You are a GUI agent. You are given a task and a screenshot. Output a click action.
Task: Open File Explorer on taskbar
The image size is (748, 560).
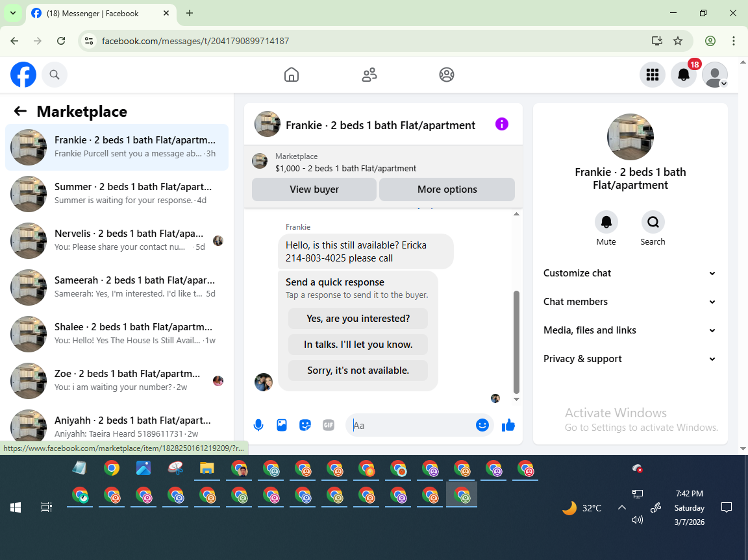pos(206,469)
